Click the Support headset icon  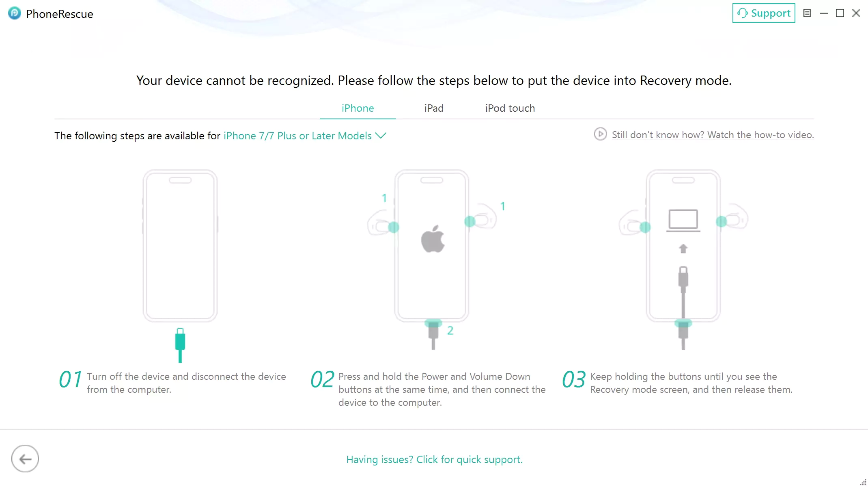(742, 13)
